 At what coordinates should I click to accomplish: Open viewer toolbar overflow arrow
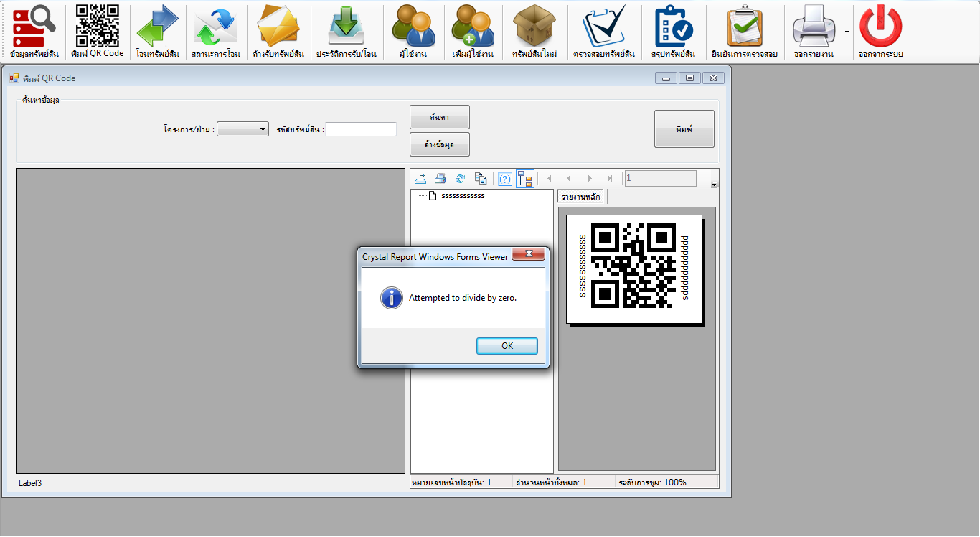(x=714, y=185)
